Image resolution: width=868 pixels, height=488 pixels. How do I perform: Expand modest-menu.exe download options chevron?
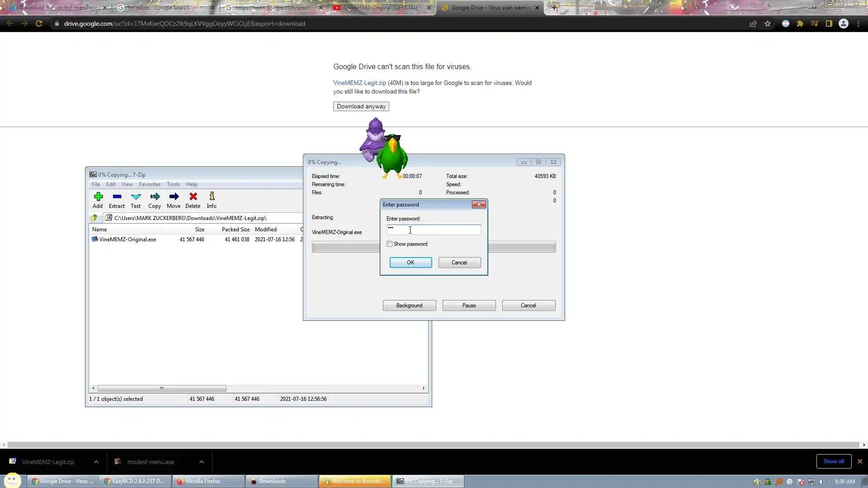202,462
